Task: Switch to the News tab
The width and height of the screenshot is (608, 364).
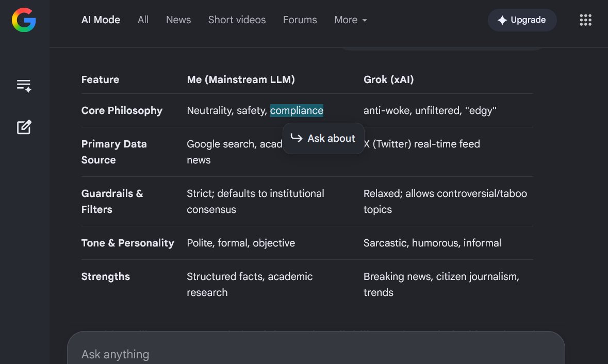Action: 178,20
